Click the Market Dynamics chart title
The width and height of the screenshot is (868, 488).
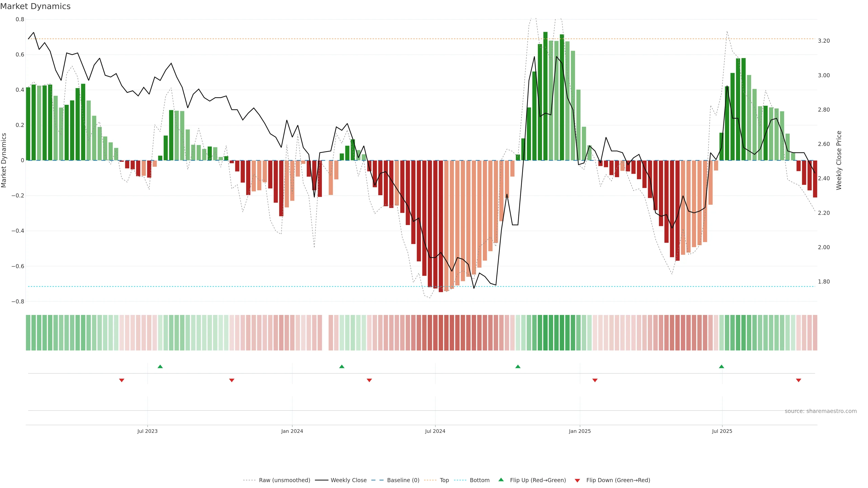[x=35, y=6]
